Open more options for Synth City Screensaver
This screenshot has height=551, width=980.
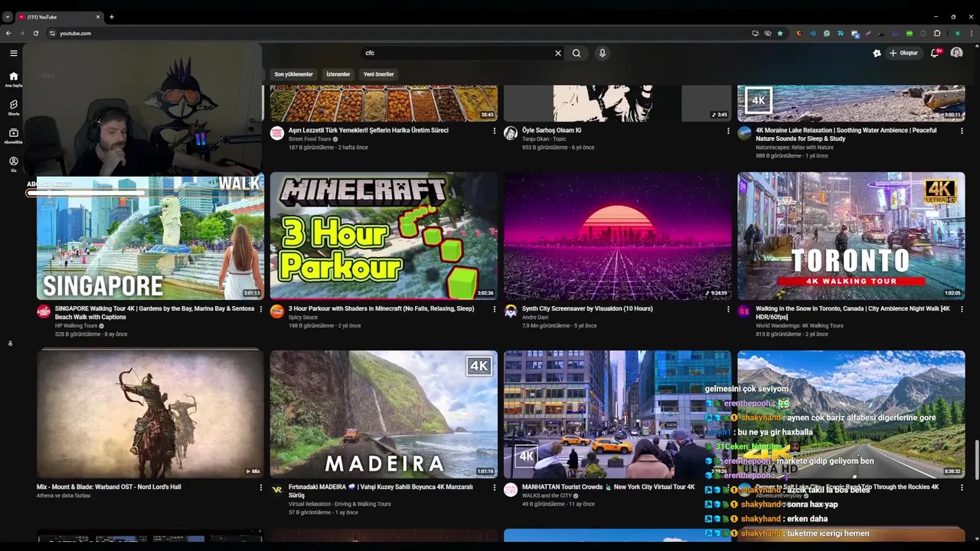728,309
